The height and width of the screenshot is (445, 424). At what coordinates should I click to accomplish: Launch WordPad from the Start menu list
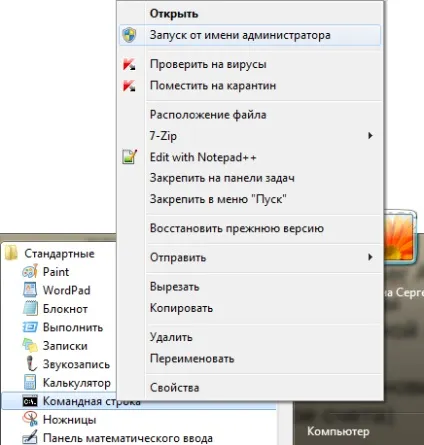66,290
